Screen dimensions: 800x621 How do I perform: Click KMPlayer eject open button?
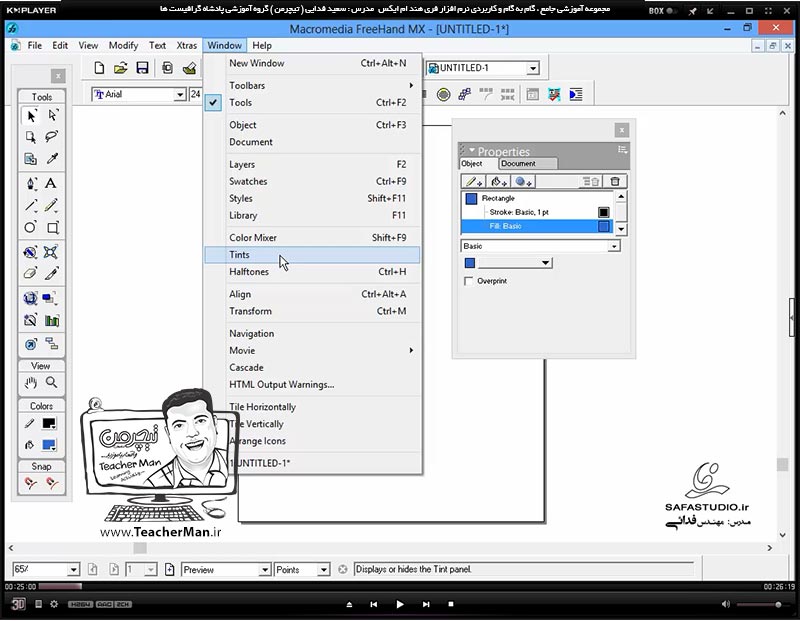(x=349, y=604)
